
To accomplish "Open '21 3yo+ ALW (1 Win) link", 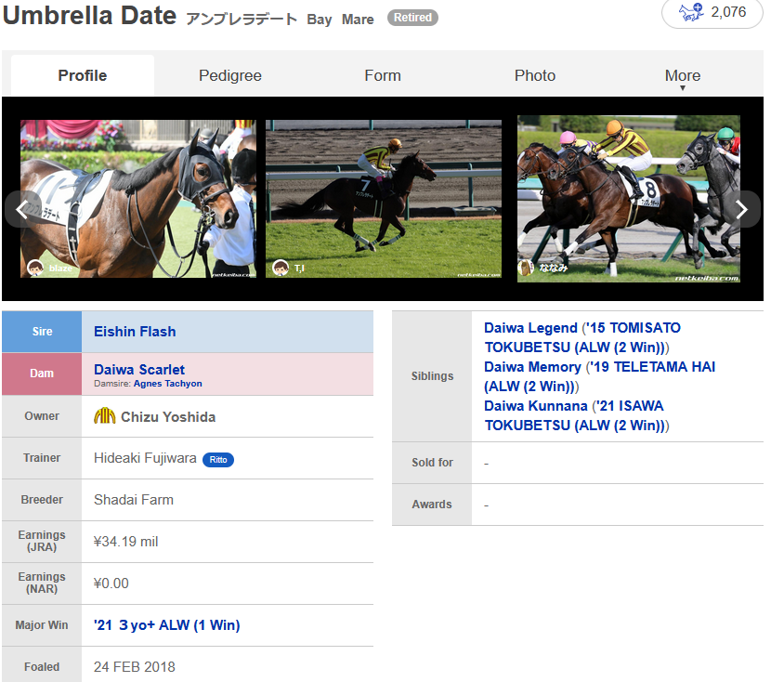I will click(x=167, y=625).
